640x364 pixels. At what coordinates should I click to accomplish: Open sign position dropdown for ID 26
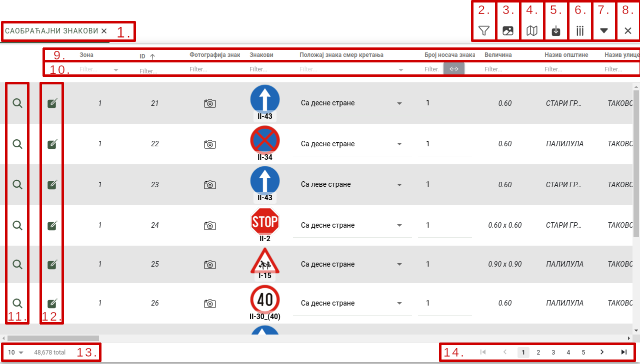click(399, 304)
